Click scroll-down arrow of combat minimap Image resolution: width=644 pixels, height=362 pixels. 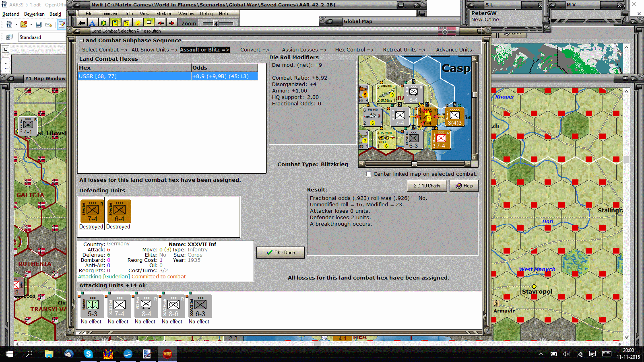475,157
